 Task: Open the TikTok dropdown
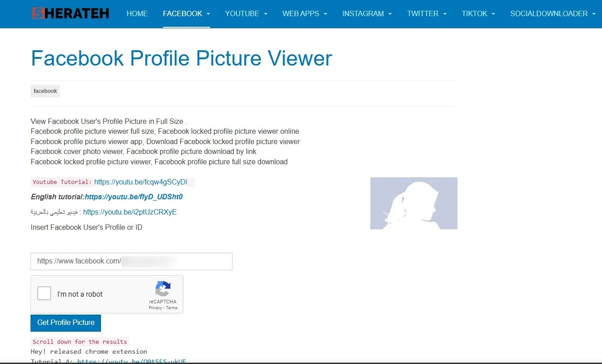point(478,13)
